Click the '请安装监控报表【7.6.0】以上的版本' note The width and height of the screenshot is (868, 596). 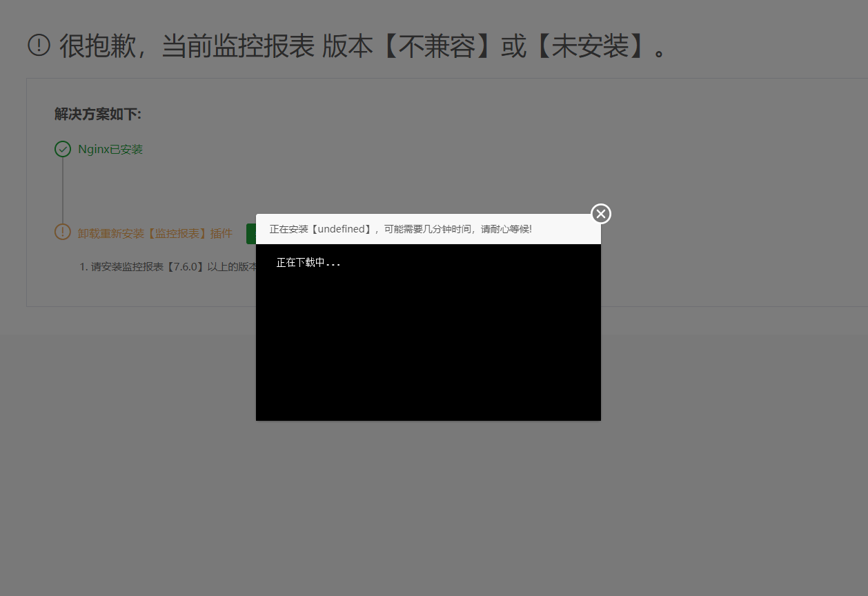pyautogui.click(x=168, y=267)
